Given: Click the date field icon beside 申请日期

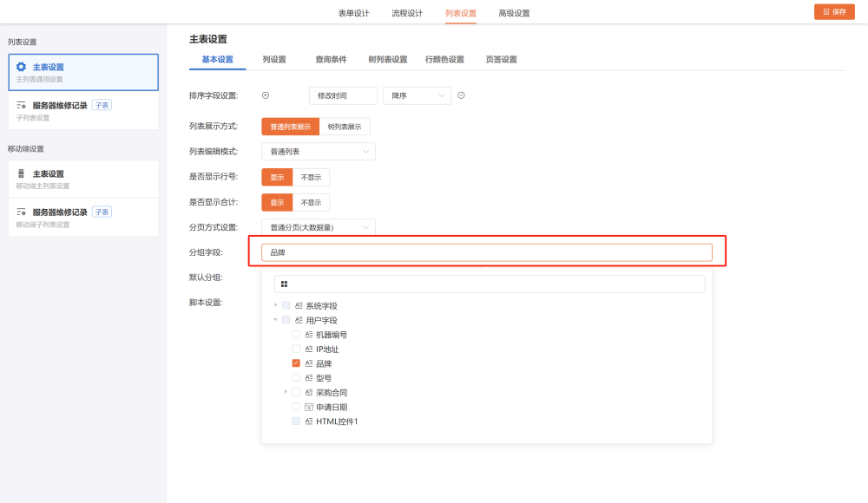Looking at the screenshot, I should [x=309, y=407].
